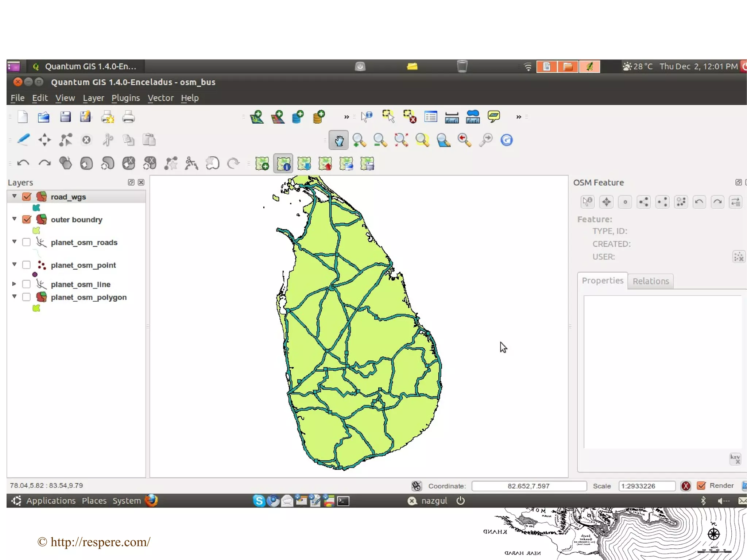Collapse the planet_osm_polygon layer entry
Image resolution: width=747 pixels, height=560 pixels.
pos(14,297)
